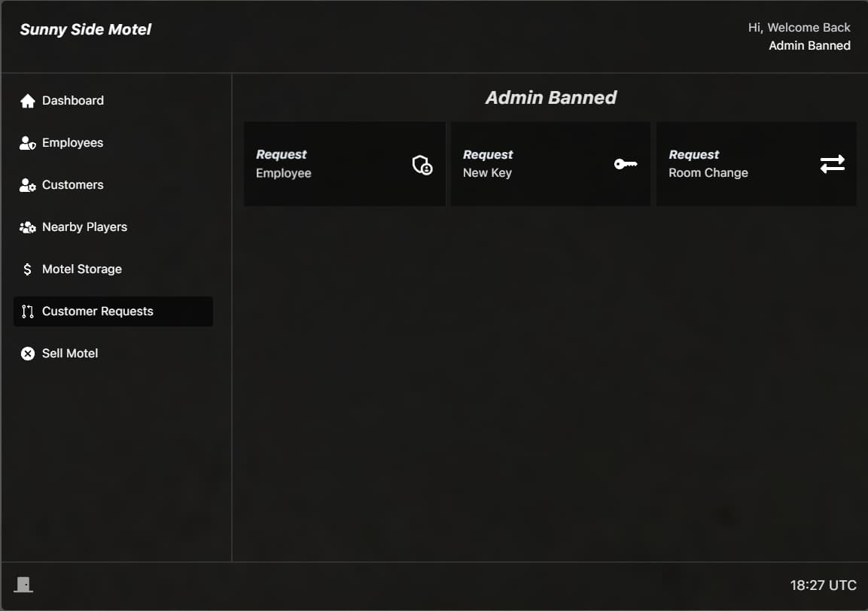Click the Nearby Players group icon

[x=28, y=227]
